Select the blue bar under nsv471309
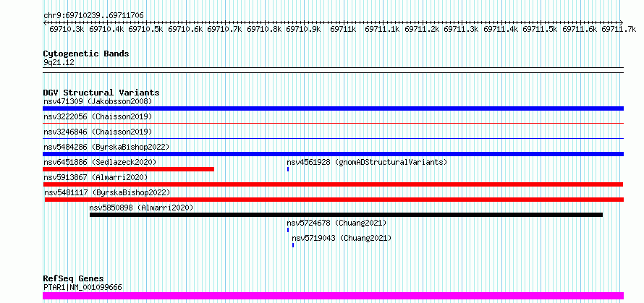This screenshot has width=644, height=303. [333, 108]
